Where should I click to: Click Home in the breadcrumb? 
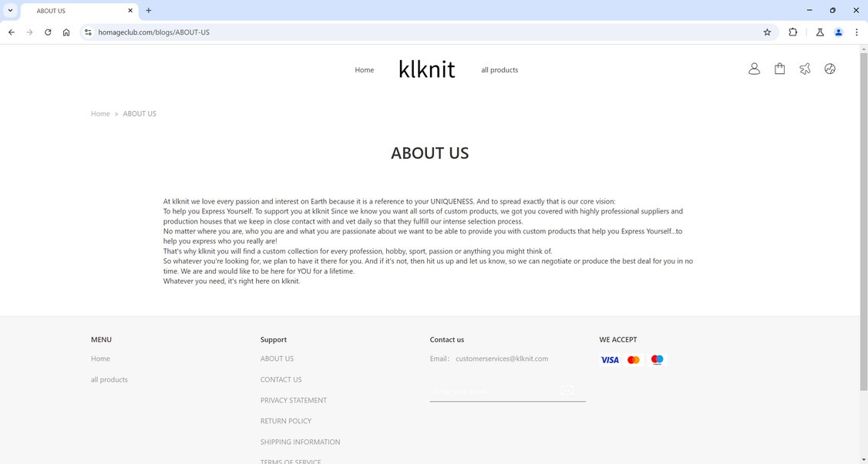[100, 113]
